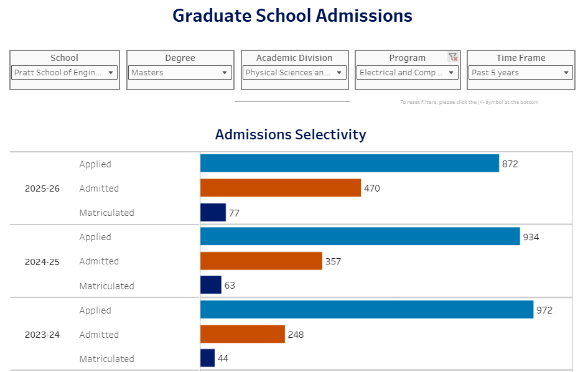Select the 2023-24 Matriculated bar
Viewport: 588px width, 372px height.
tap(207, 358)
